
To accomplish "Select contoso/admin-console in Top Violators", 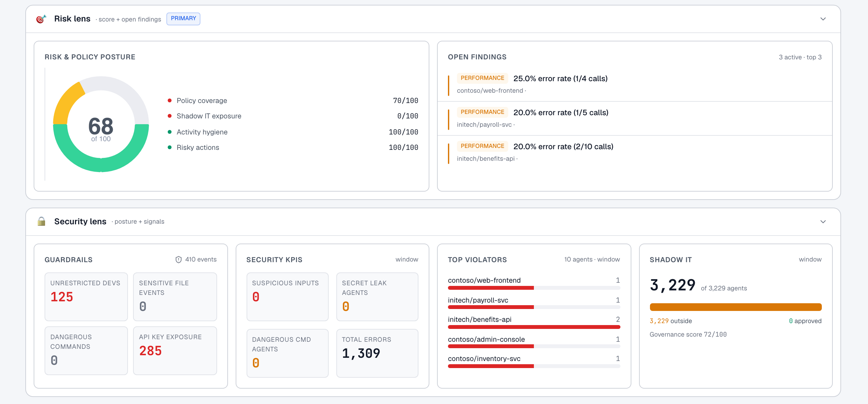I will (534, 342).
